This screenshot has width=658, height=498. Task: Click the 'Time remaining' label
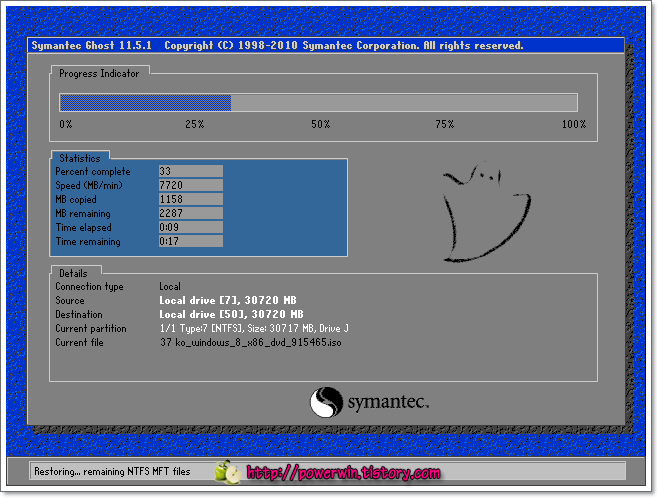(88, 242)
